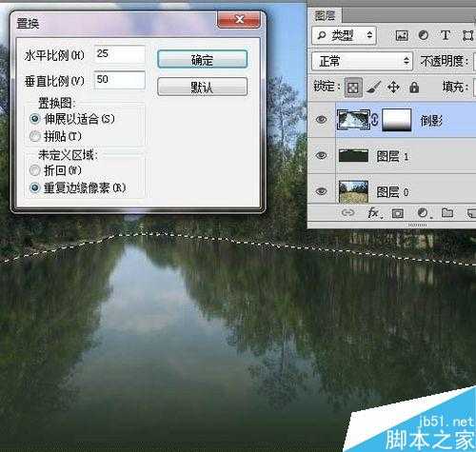Select the 折回 radio option

click(34, 170)
